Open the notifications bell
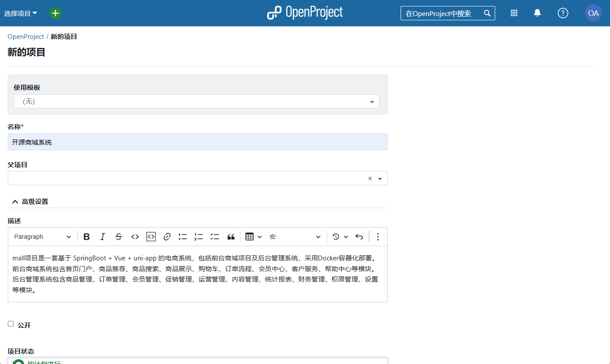Viewport: 610px width, 364px height. 537,13
